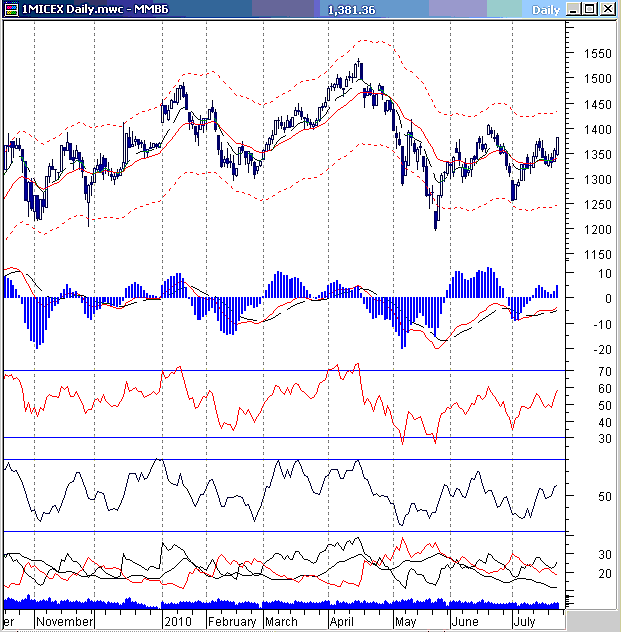
Task: Click the 1,381.36 last price in title bar
Action: 351,9
